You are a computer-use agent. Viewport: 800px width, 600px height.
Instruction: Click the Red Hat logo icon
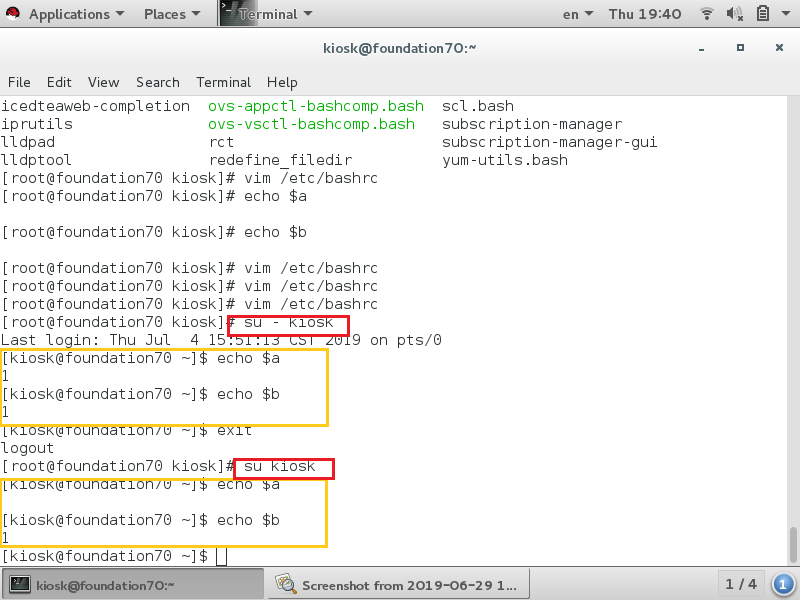tap(12, 13)
